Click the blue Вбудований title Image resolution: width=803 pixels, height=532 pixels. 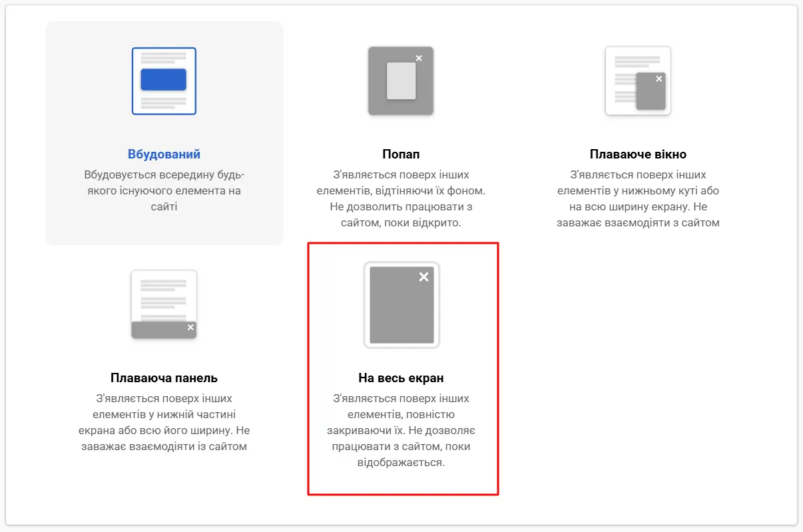(x=164, y=154)
